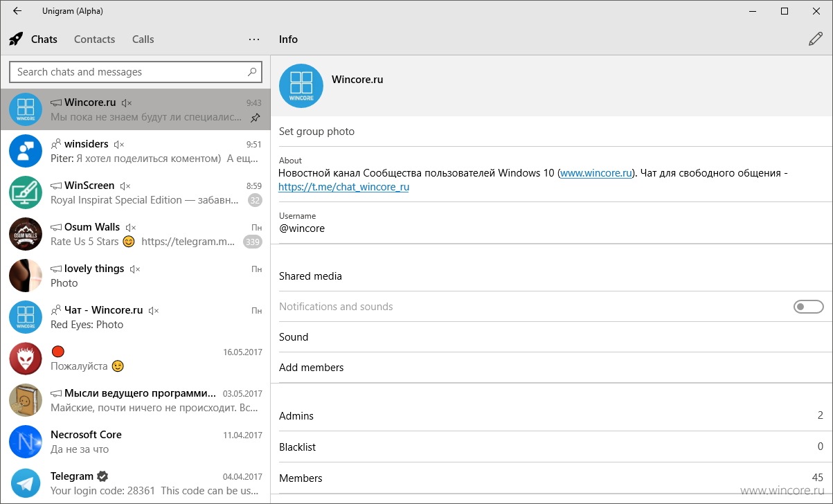Click the Мысли ведущего программиста avatar
Viewport: 833px width, 504px height.
(x=26, y=400)
